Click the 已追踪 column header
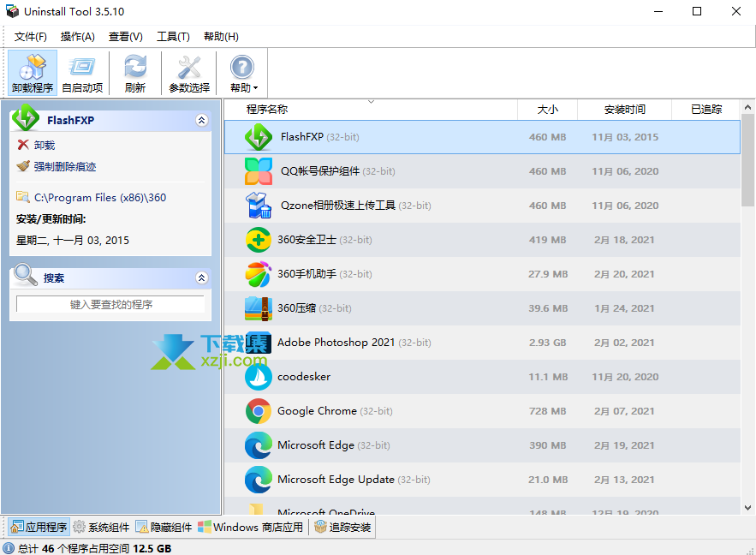This screenshot has width=756, height=555. click(x=705, y=110)
